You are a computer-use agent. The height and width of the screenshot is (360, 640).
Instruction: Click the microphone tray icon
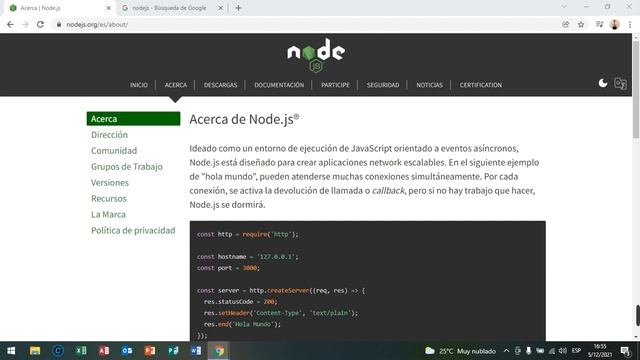pos(529,351)
